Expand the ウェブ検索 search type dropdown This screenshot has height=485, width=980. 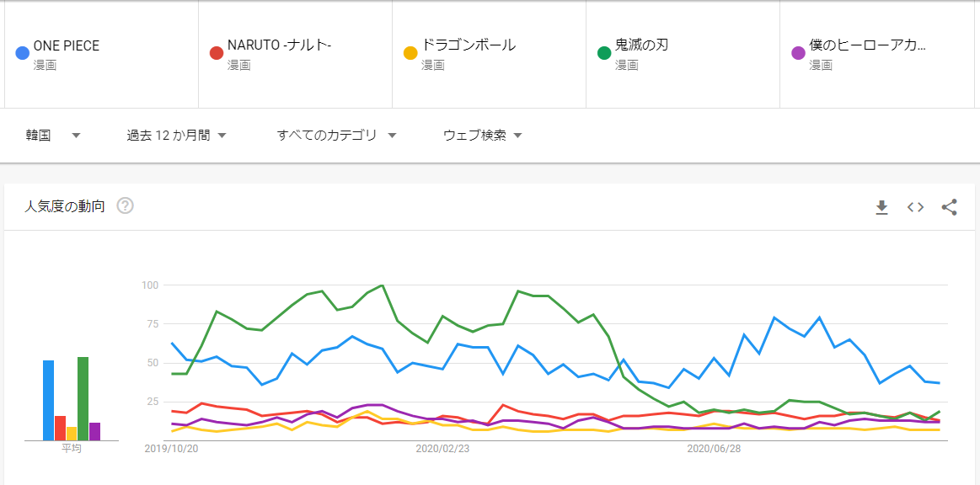click(483, 135)
